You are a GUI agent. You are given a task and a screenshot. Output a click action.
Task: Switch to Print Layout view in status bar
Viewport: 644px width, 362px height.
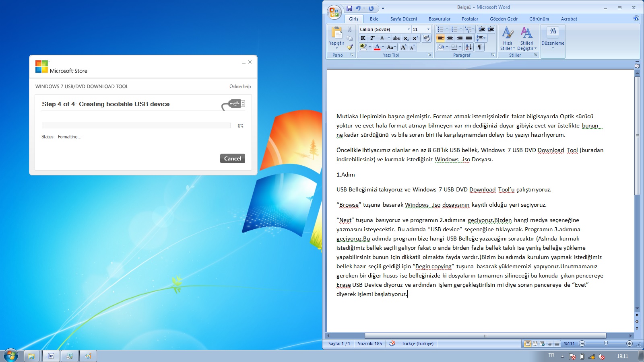(x=527, y=343)
